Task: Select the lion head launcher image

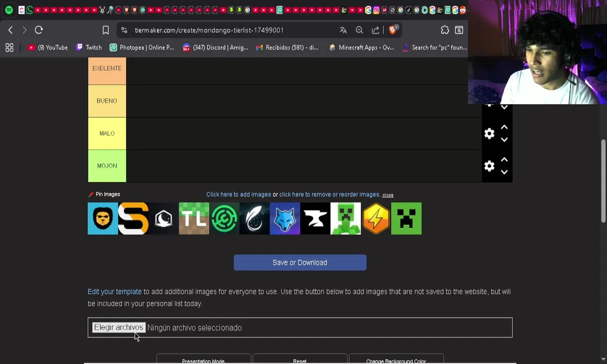Action: [103, 218]
